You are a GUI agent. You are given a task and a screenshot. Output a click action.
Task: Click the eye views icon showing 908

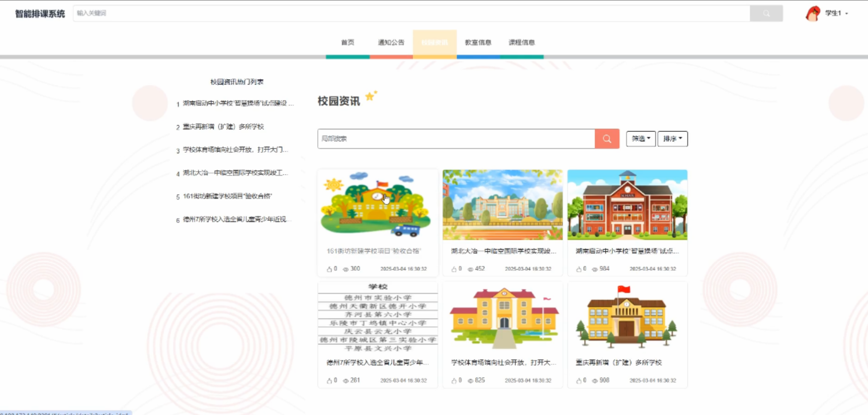(595, 381)
